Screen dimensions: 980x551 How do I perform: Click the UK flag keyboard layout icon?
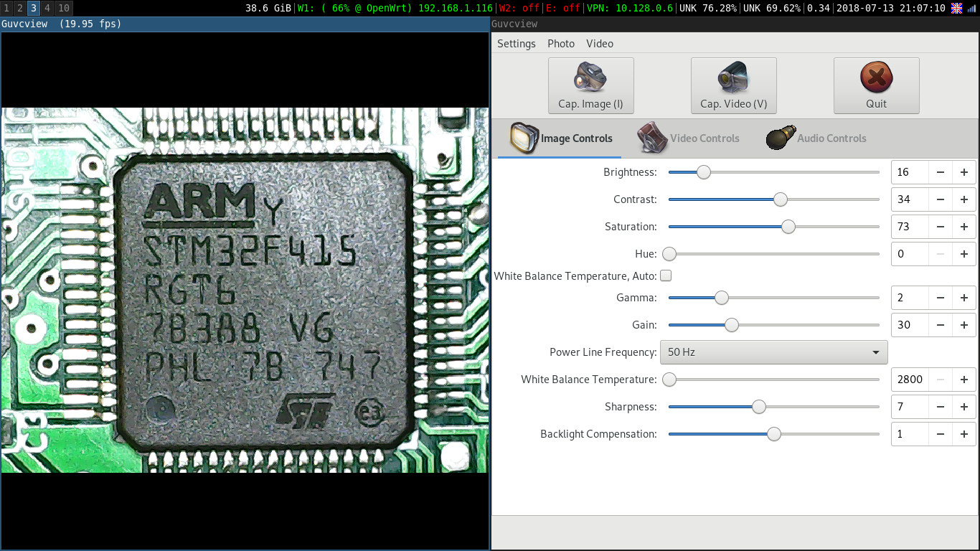[x=956, y=8]
